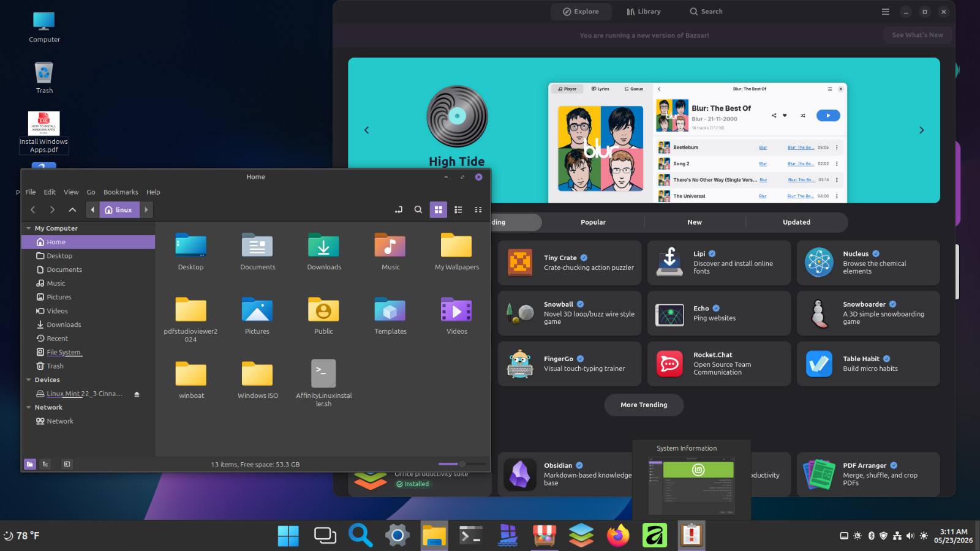This screenshot has height=551, width=980.
Task: Open the Rocket.Chat app icon
Action: pyautogui.click(x=669, y=364)
